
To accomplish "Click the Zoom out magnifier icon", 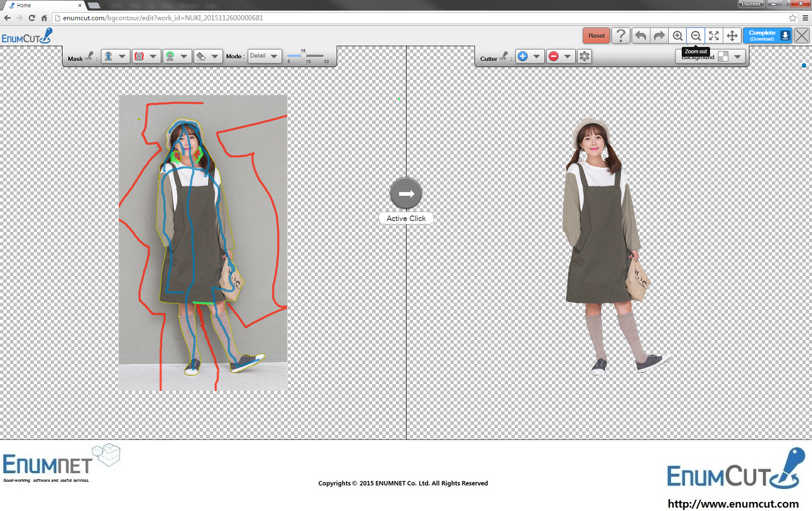I will click(x=696, y=36).
